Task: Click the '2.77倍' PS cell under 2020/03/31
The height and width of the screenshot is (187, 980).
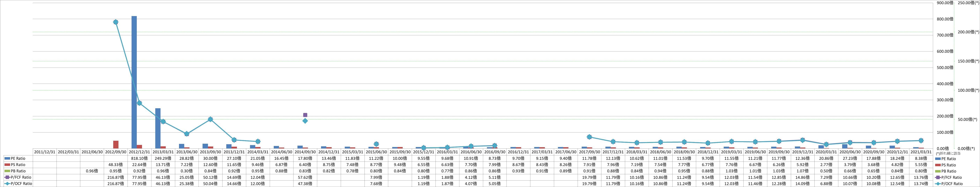Action: (826, 164)
